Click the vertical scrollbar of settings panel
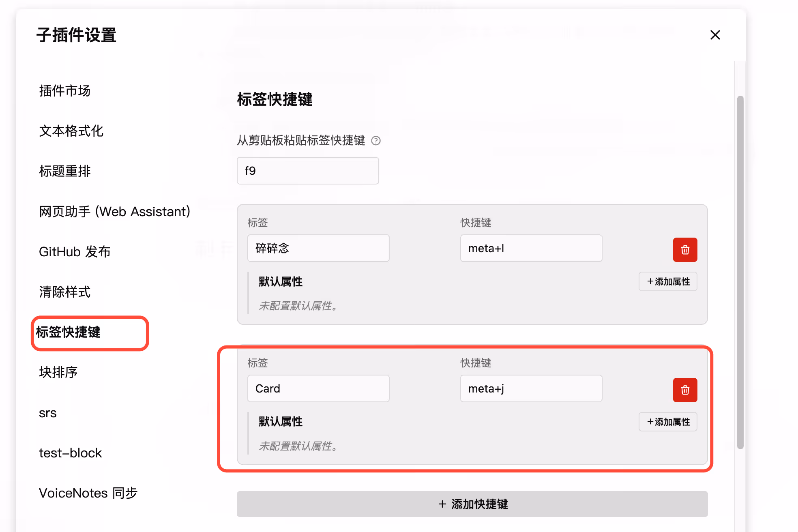Viewport: 798px width, 532px height. pos(740,272)
